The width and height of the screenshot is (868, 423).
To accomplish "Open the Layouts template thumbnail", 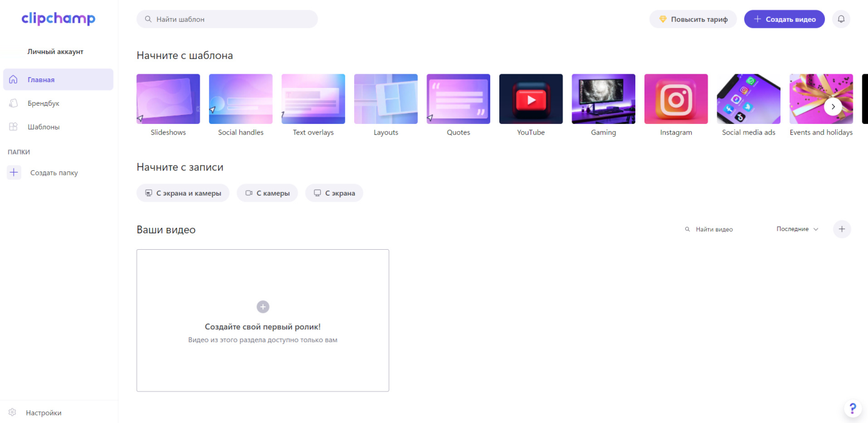I will [386, 99].
